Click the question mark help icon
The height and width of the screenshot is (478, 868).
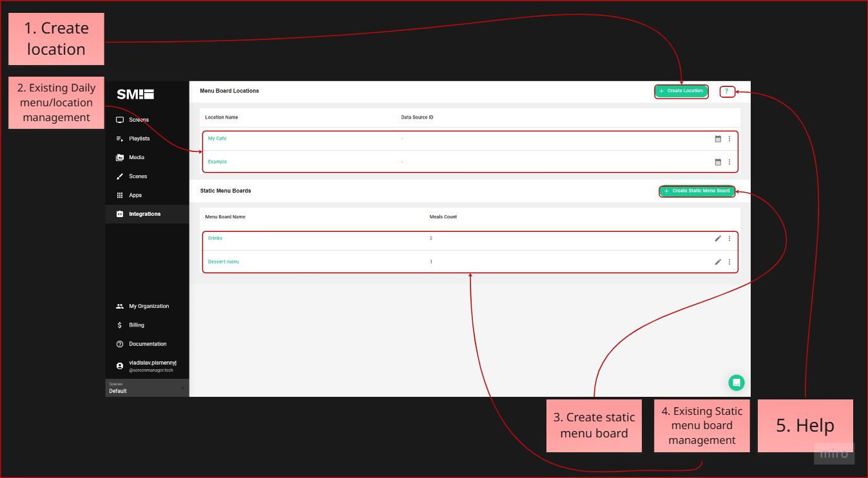(x=726, y=91)
